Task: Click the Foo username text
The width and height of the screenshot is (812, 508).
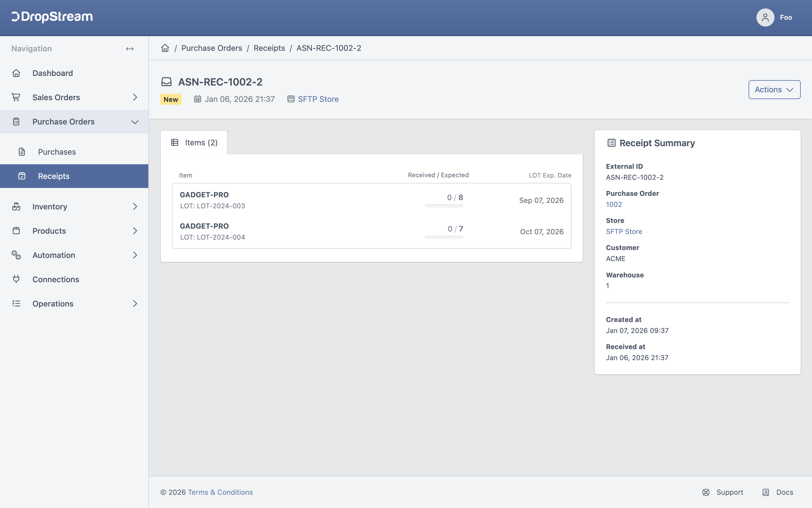Action: pyautogui.click(x=786, y=17)
